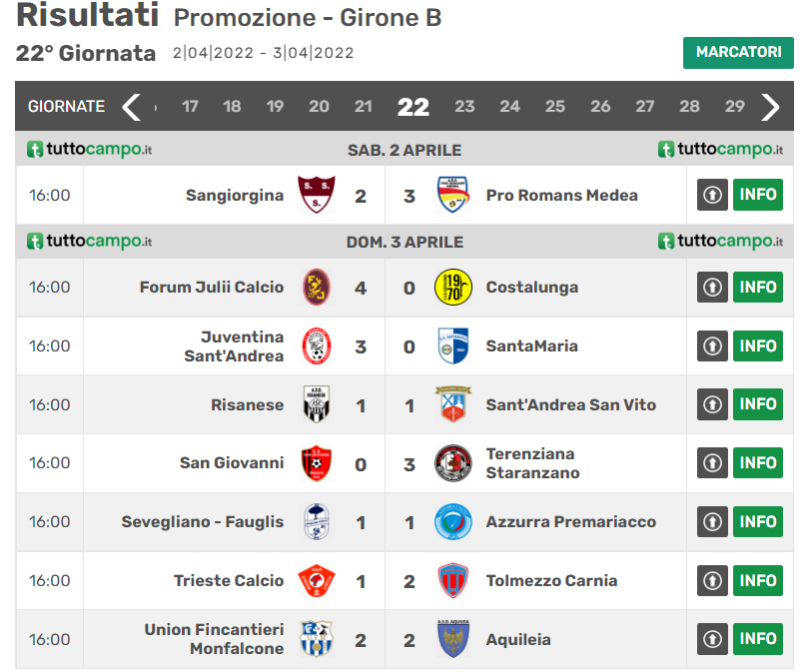The height and width of the screenshot is (672, 804).
Task: Click the Juventina Sant'Andrea team name
Action: (234, 346)
